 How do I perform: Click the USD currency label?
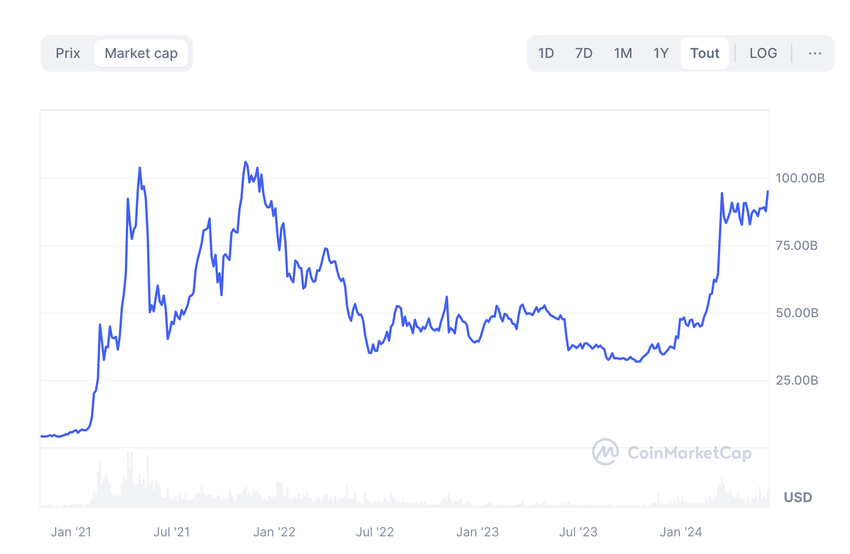(798, 497)
